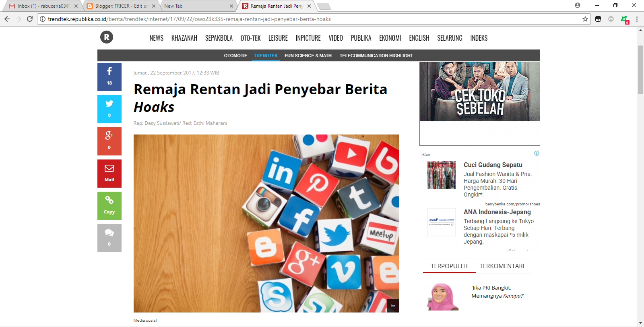Open the VIDEO section
The width and height of the screenshot is (644, 327).
click(336, 38)
